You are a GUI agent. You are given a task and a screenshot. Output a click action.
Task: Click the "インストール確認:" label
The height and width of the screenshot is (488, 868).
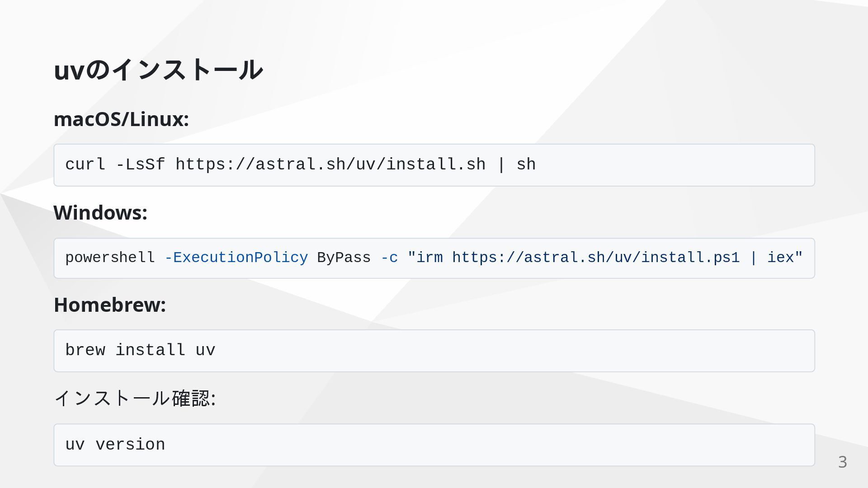135,399
